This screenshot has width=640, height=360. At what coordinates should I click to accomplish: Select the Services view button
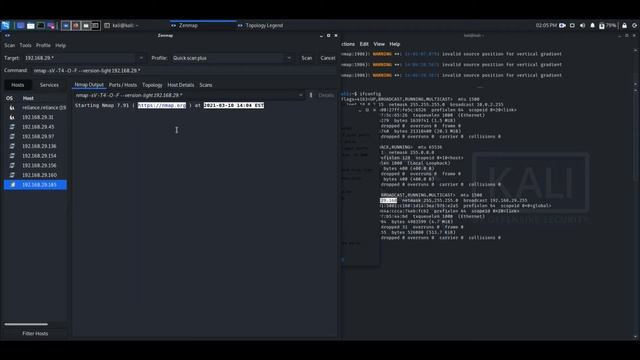(x=49, y=85)
